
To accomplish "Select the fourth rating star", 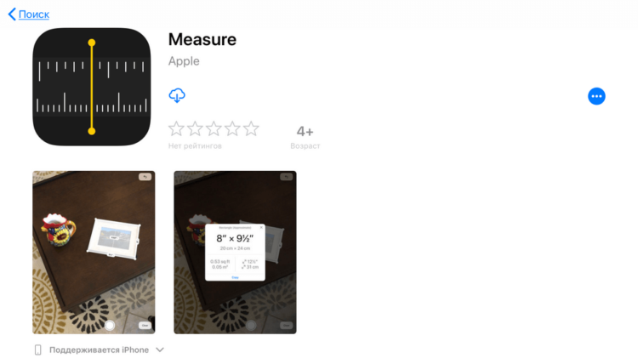I will tap(232, 128).
